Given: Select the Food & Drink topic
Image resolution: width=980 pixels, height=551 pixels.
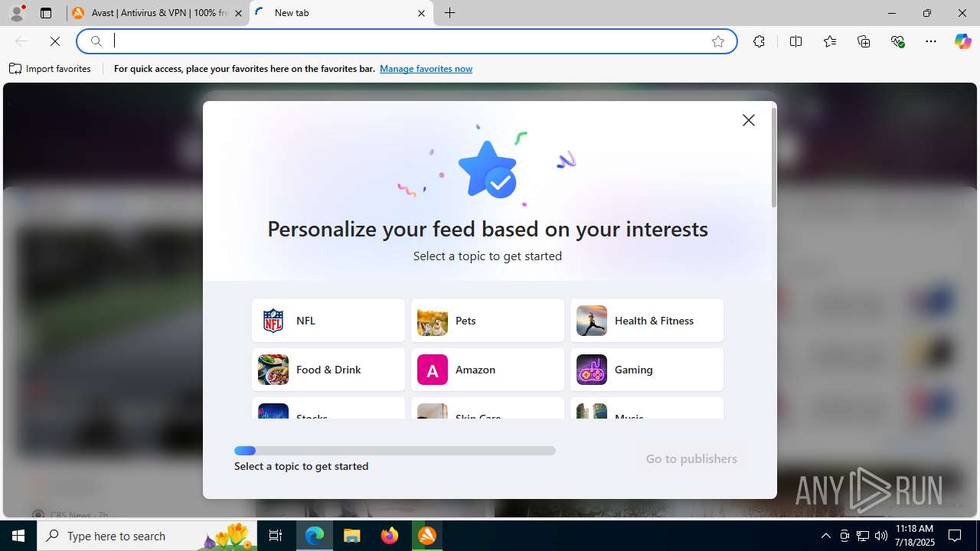Looking at the screenshot, I should (328, 370).
